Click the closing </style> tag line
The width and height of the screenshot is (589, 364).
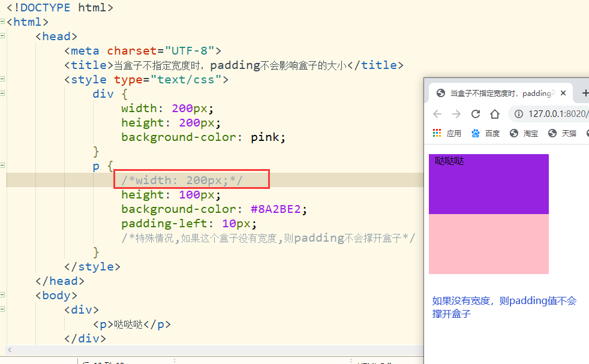pyautogui.click(x=92, y=267)
